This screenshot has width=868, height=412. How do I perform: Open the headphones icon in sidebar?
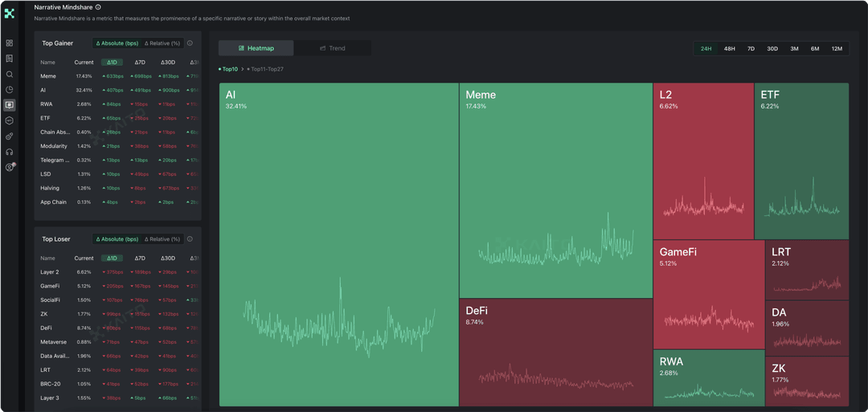(10, 152)
